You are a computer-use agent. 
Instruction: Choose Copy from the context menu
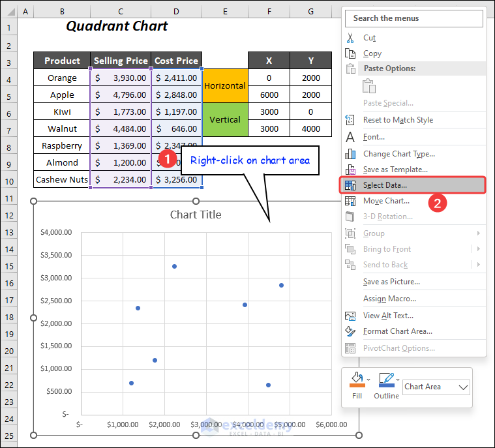(414, 53)
